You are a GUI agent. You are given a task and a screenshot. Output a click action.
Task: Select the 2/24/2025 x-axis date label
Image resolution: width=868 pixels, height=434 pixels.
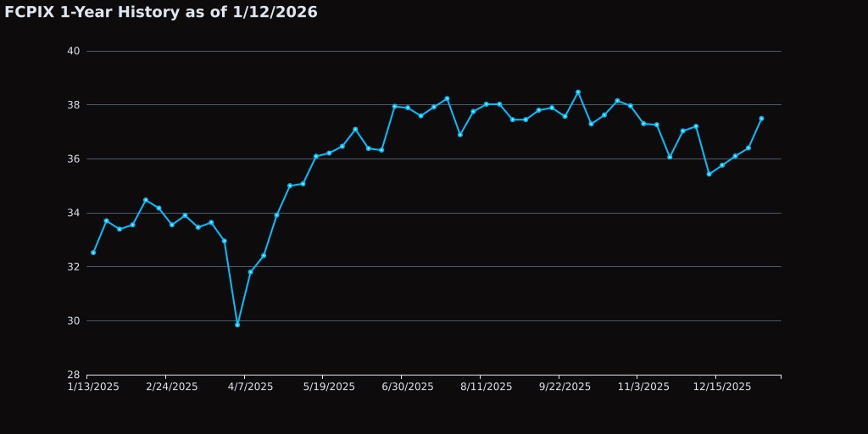(172, 387)
